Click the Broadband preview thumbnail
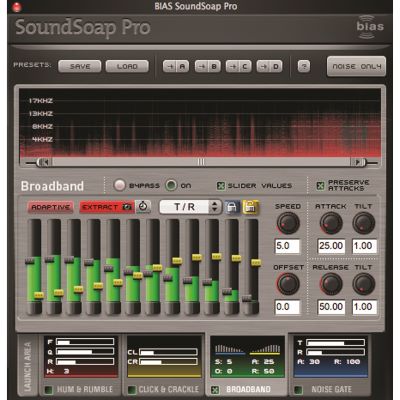The image size is (400, 400). pos(247,357)
